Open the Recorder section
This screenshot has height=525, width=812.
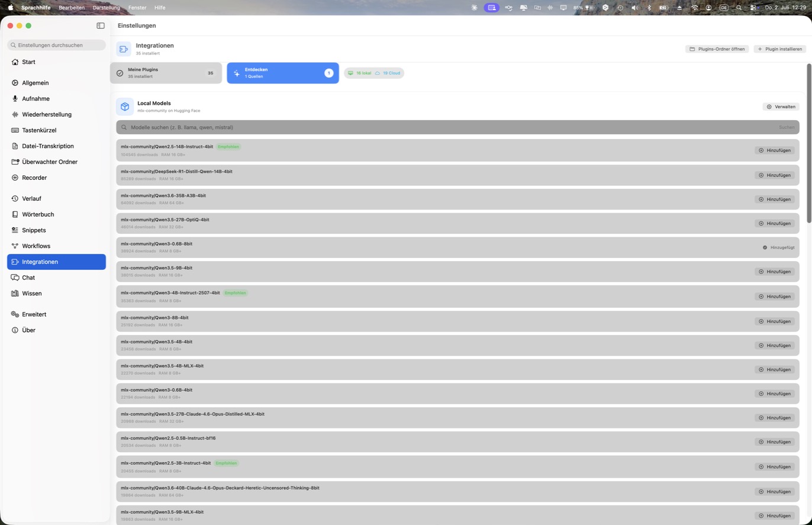56,178
